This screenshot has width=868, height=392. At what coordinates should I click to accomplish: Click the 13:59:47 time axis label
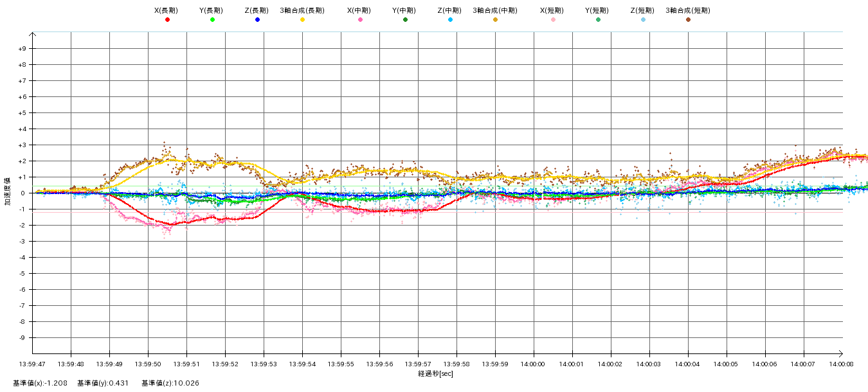coord(33,364)
